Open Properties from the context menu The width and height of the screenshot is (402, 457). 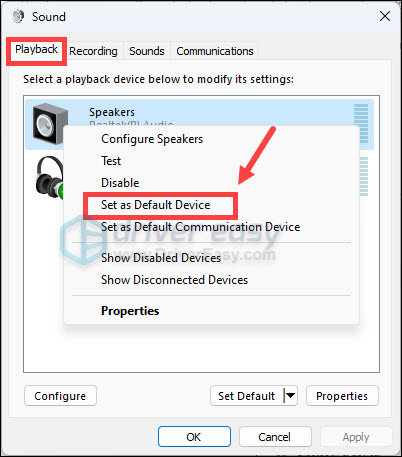(x=130, y=311)
